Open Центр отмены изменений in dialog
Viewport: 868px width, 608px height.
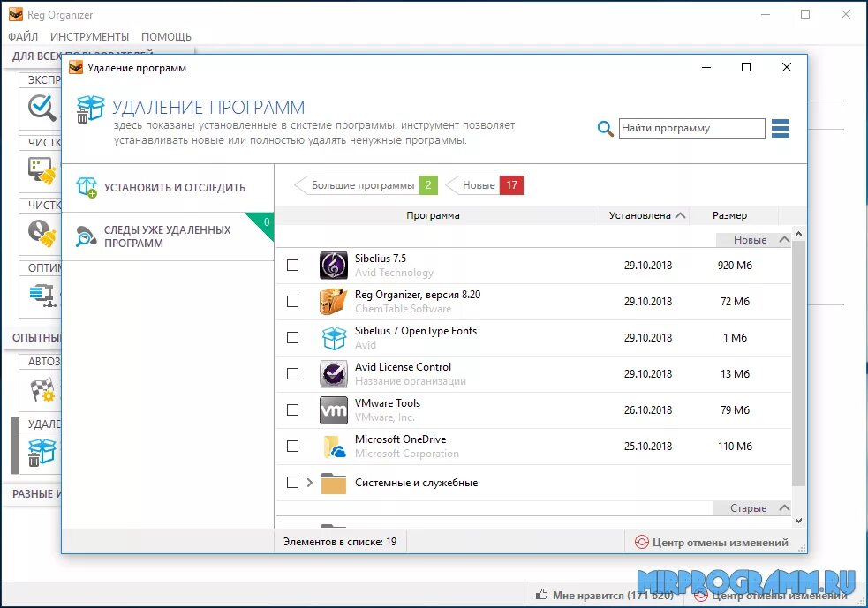(x=712, y=542)
